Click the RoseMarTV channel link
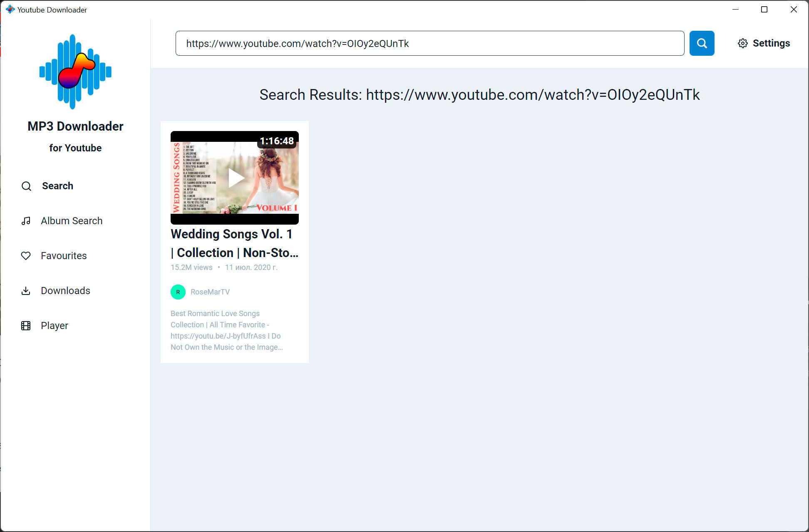 (211, 291)
